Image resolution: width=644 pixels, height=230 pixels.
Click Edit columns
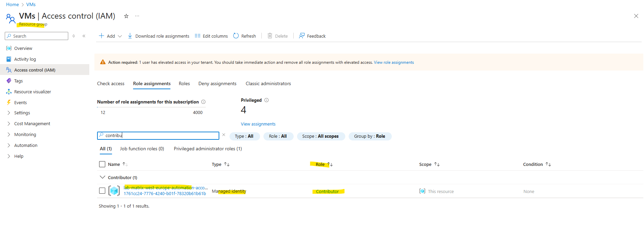point(211,36)
